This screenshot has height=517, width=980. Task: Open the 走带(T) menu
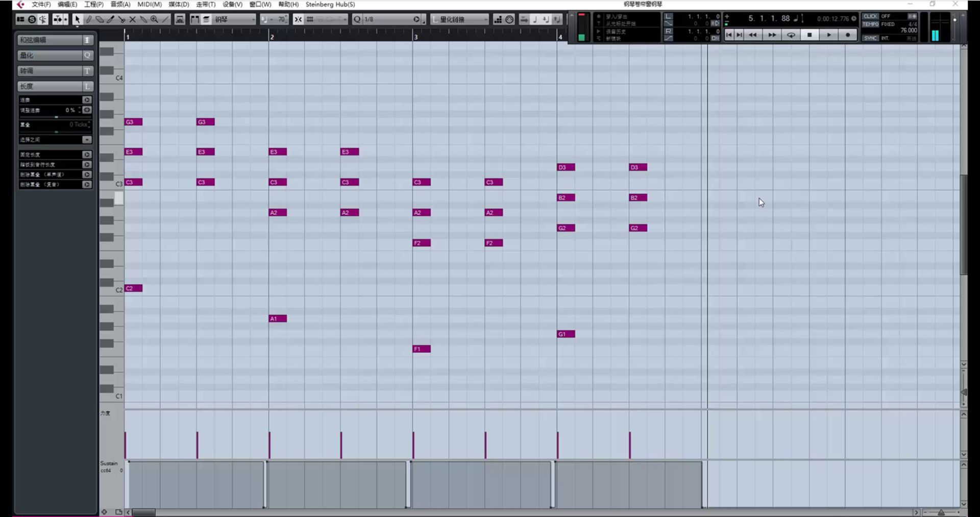coord(206,4)
